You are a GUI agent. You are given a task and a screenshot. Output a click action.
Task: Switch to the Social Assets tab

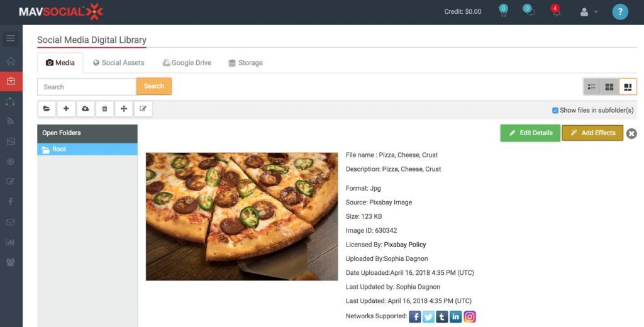click(x=118, y=63)
